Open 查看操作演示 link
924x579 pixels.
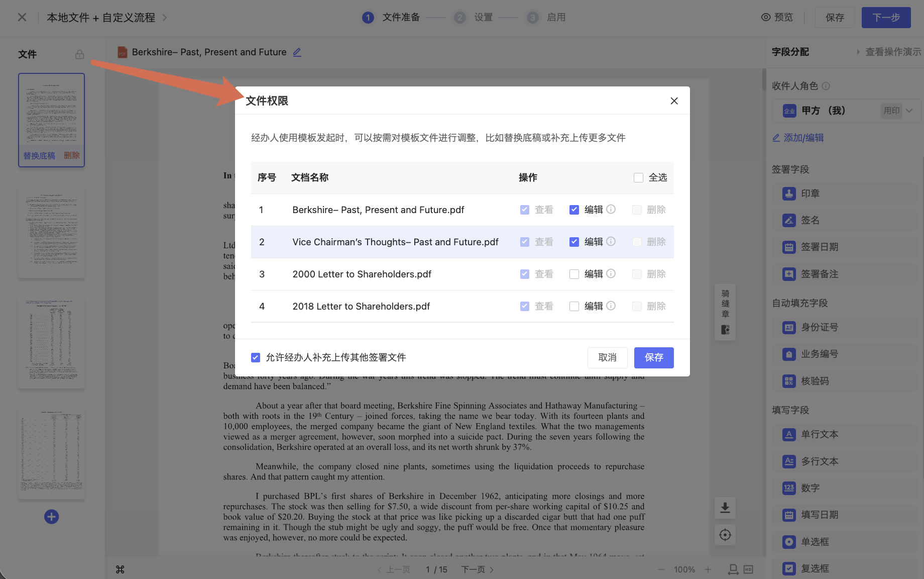pyautogui.click(x=889, y=52)
